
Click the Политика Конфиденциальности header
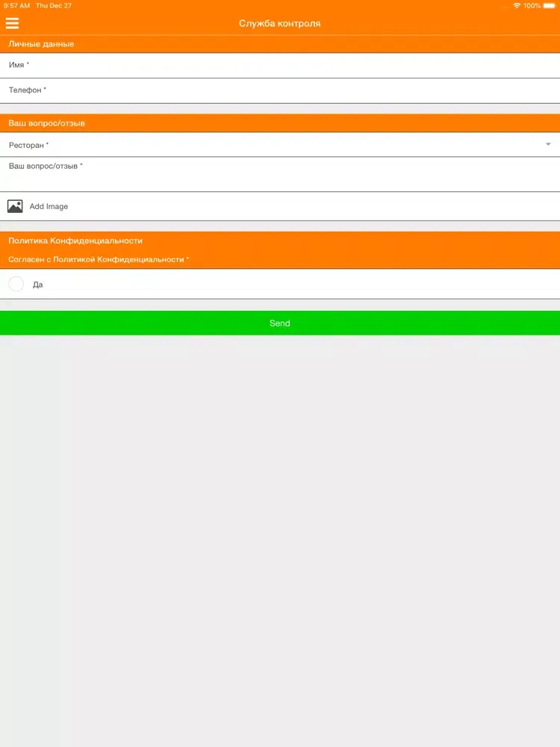[x=75, y=241]
